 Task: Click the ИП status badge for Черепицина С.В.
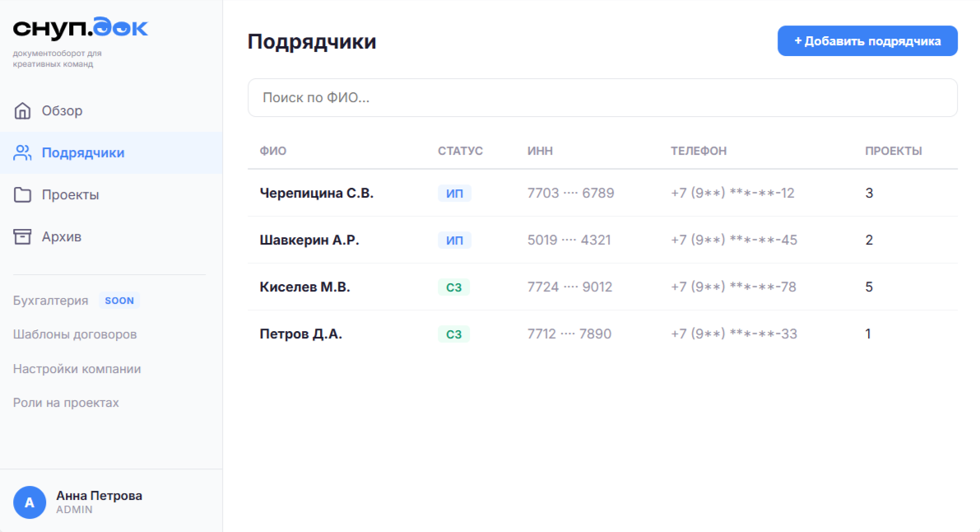pyautogui.click(x=453, y=193)
